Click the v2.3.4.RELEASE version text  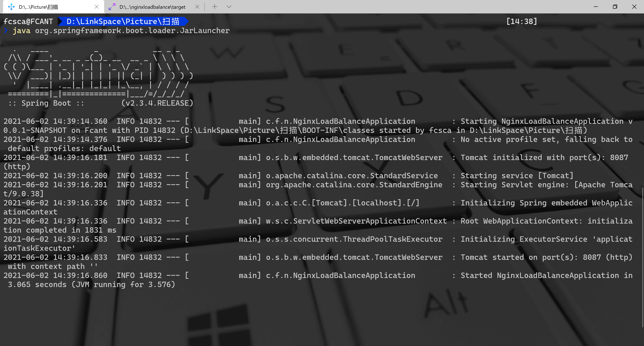(157, 103)
